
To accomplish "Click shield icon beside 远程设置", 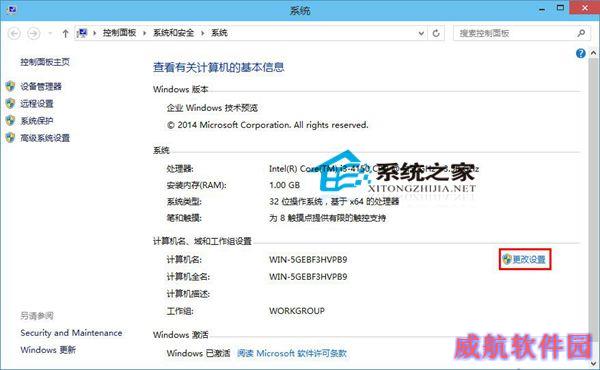I will tap(10, 103).
